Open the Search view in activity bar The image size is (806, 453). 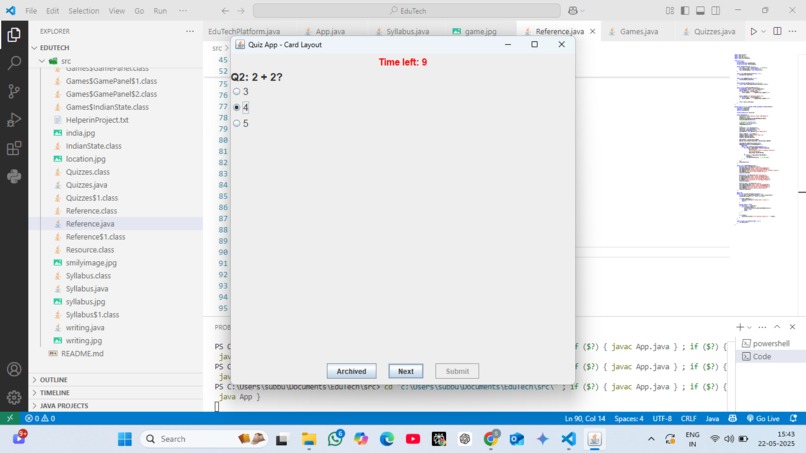pyautogui.click(x=14, y=63)
